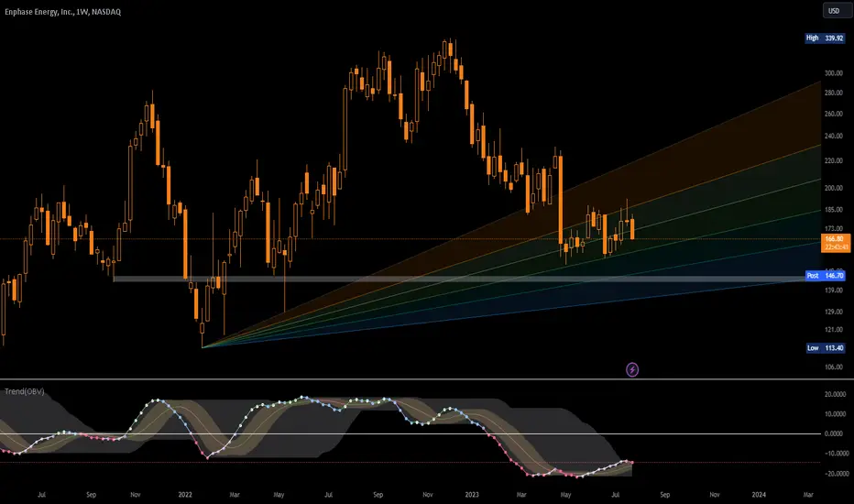Click the 0.0000 indicator scale value
Viewport: 854px width, 504px height.
point(836,433)
